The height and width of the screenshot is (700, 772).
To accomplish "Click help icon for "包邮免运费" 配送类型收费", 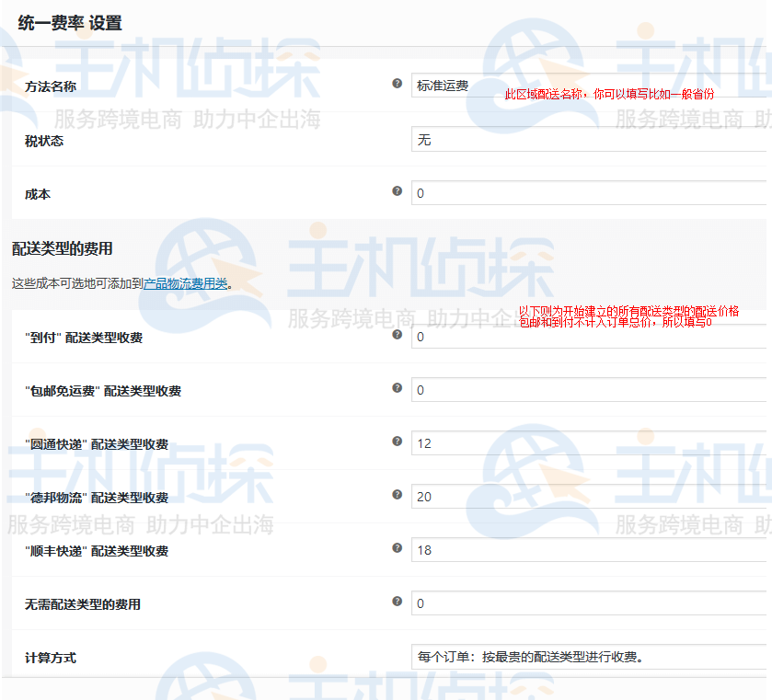I will pyautogui.click(x=398, y=388).
